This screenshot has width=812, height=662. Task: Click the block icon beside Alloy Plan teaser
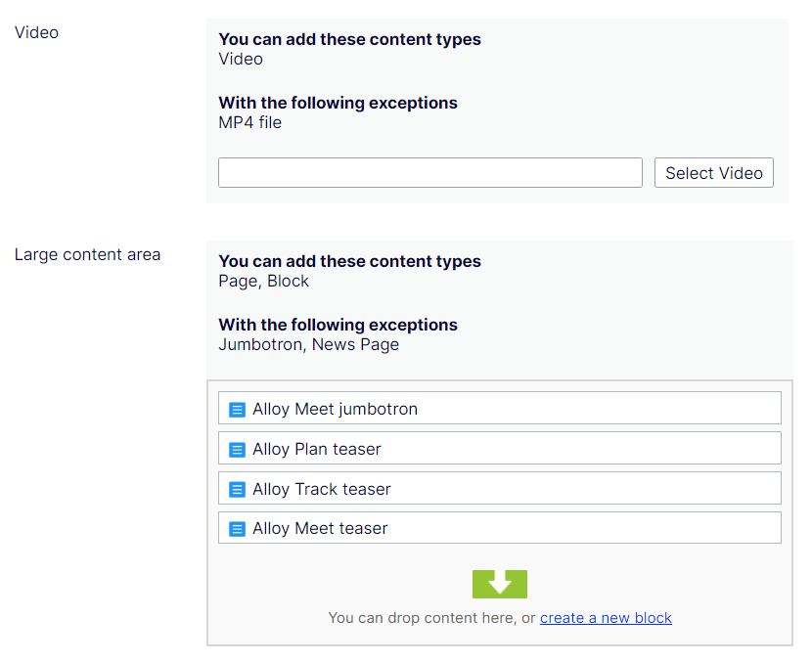(x=237, y=450)
